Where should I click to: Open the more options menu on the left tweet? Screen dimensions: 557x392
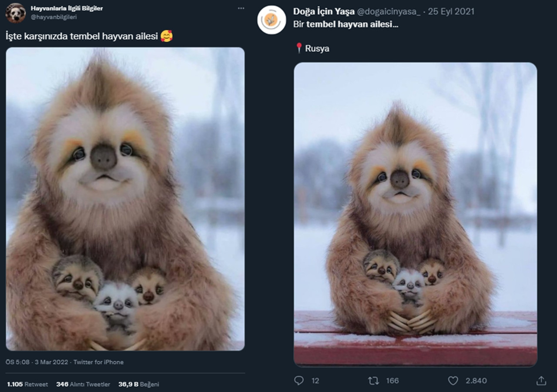[241, 8]
